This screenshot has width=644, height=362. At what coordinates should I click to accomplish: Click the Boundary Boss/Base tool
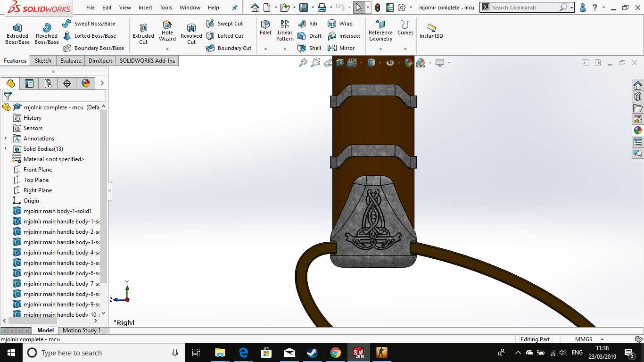click(93, 48)
